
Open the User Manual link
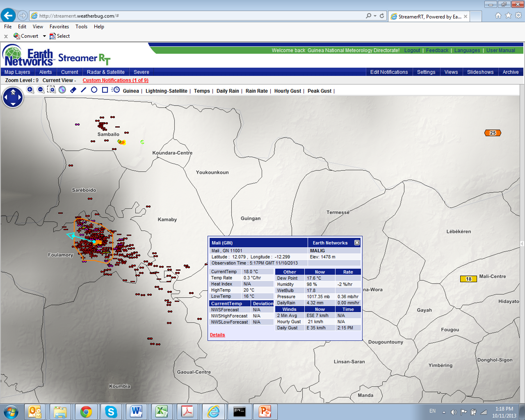(x=501, y=50)
